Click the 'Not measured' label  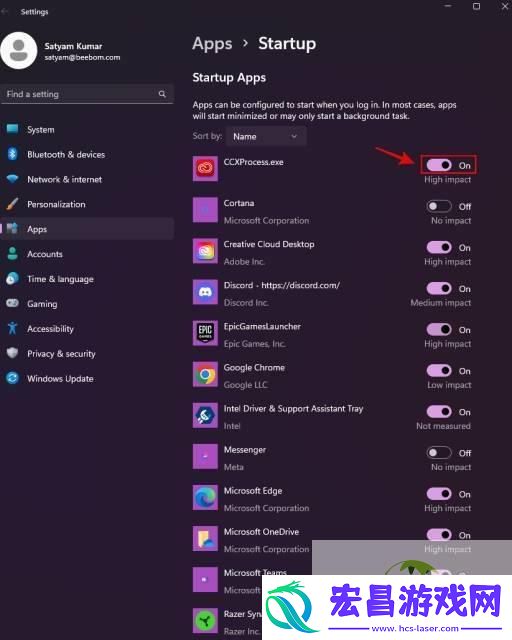coord(443,426)
